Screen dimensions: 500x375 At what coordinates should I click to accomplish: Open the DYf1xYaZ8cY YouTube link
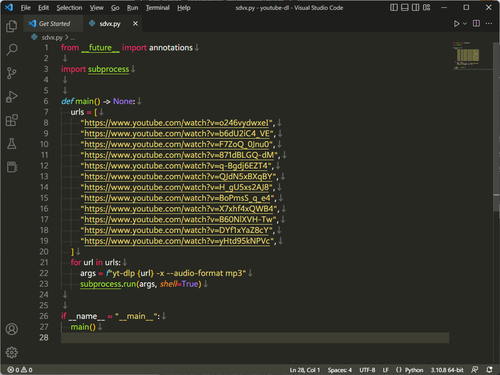tap(177, 230)
